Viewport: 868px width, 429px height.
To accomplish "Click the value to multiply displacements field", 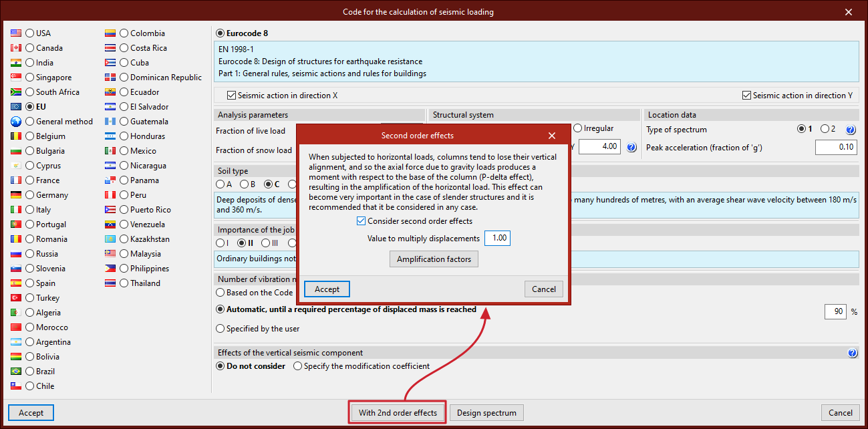I will coord(497,239).
